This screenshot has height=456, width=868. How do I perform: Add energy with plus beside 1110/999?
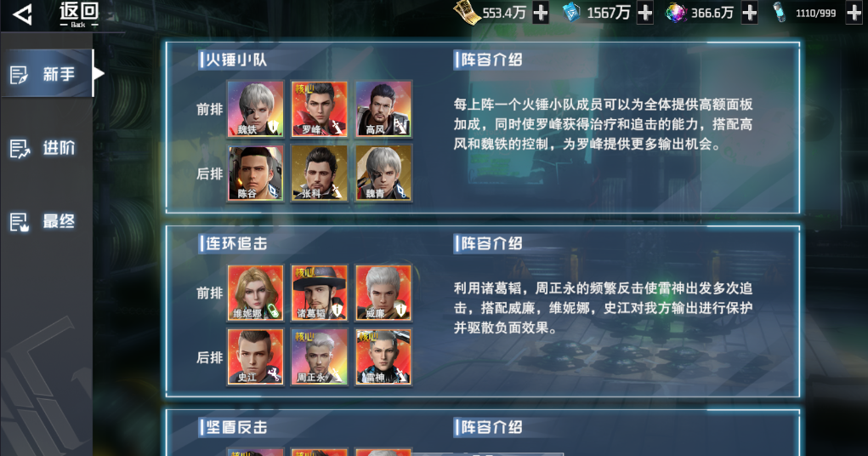point(854,14)
